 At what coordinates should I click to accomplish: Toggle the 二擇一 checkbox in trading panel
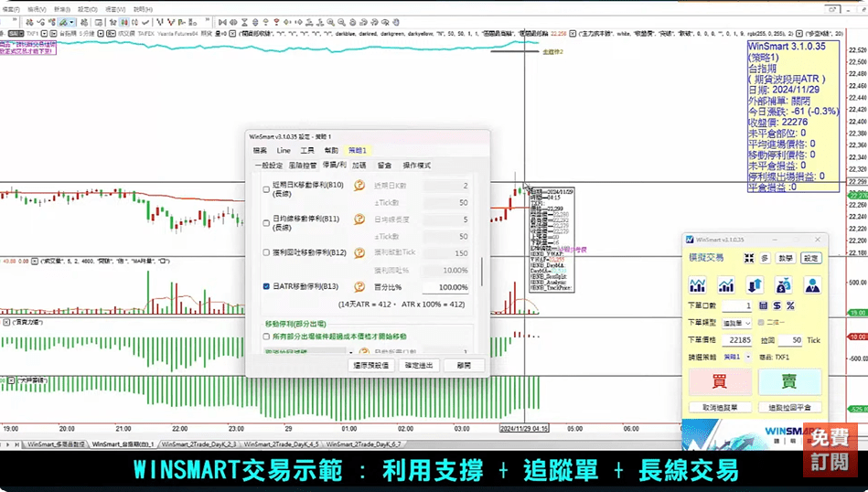click(x=761, y=322)
